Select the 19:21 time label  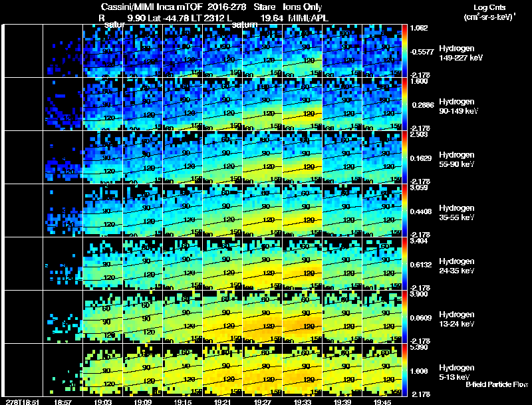point(223,402)
